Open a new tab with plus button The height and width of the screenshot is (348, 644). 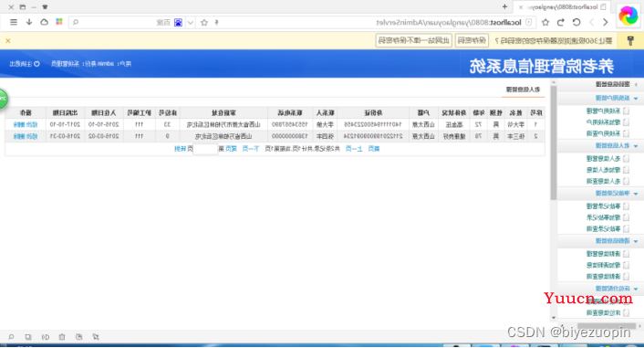tap(504, 7)
